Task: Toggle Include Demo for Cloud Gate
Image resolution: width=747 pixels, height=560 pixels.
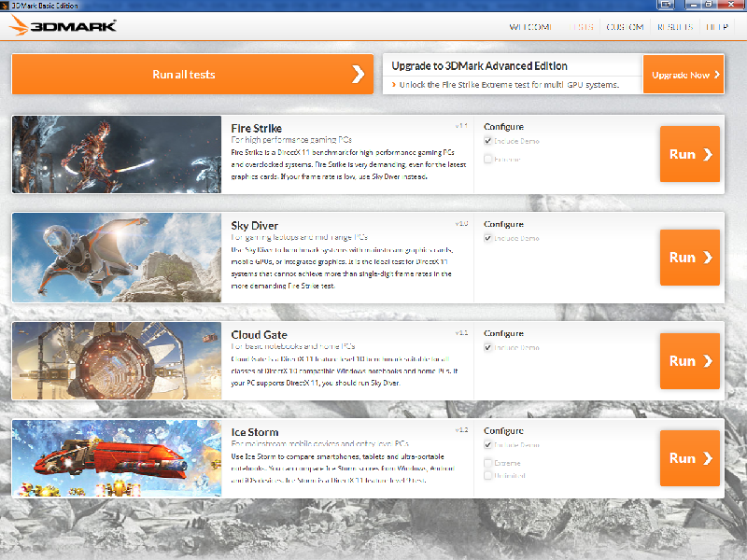Action: [x=487, y=347]
